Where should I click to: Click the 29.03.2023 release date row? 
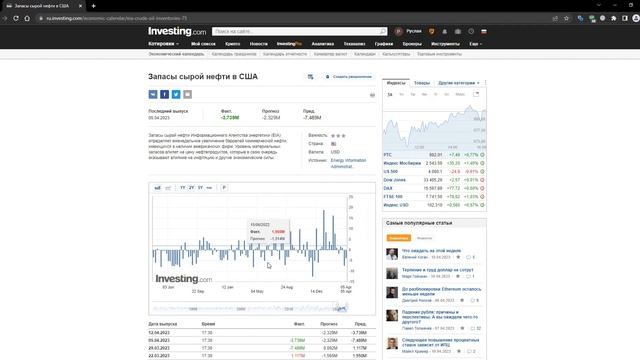pyautogui.click(x=261, y=348)
